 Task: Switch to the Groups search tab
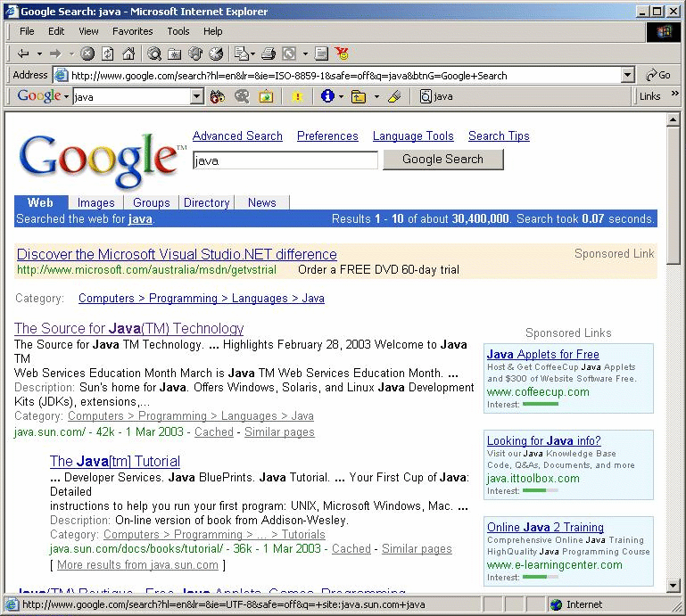click(x=152, y=203)
